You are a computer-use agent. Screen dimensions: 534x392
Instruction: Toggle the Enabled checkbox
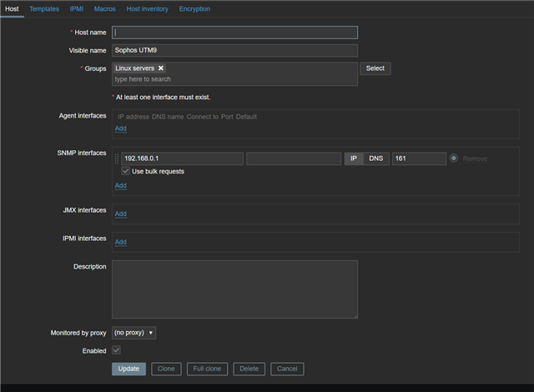click(116, 350)
